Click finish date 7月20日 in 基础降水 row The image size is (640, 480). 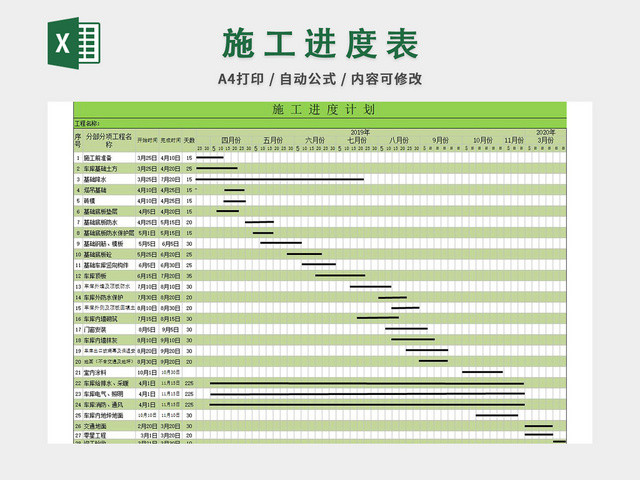tap(171, 179)
